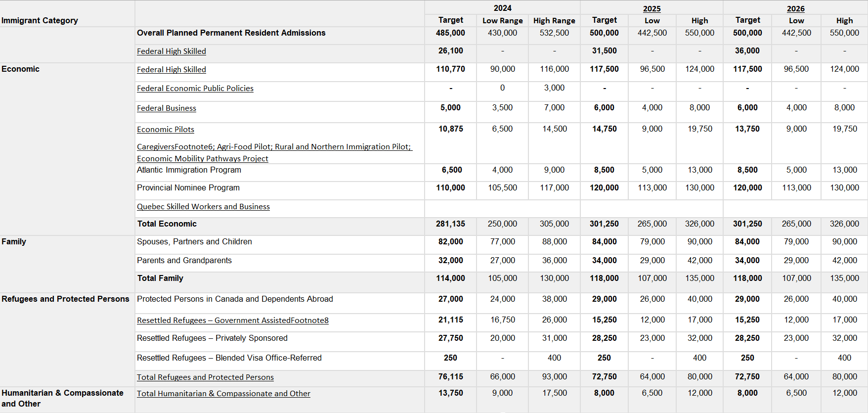
Task: Select the 2024 year header cell
Action: click(502, 8)
